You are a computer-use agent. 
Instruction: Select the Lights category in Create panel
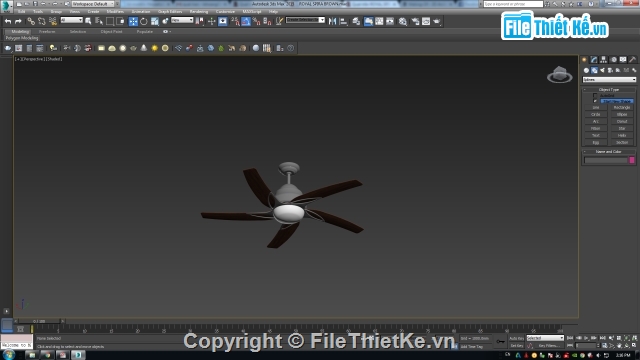coord(602,70)
